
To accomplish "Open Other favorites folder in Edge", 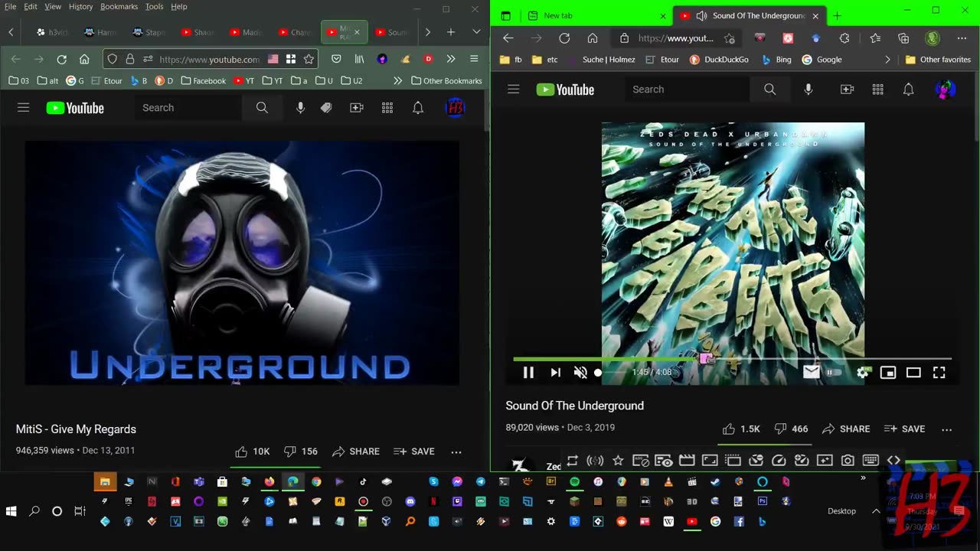I will (938, 60).
